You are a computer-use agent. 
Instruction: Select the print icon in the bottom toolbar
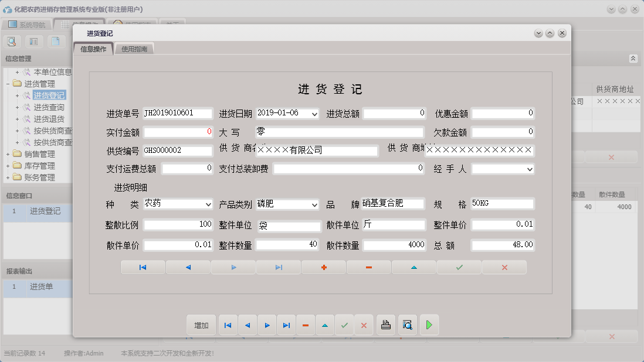click(x=385, y=325)
